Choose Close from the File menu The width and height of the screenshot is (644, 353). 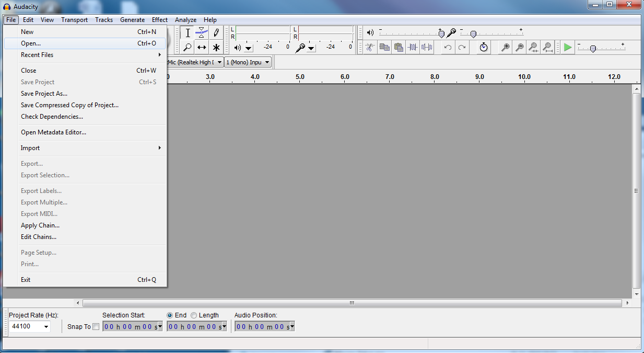click(x=85, y=71)
